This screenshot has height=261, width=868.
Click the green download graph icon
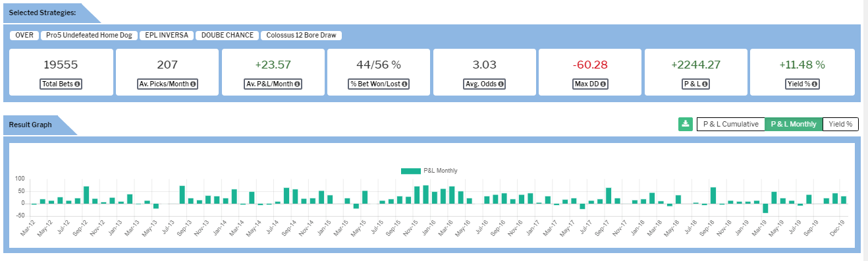685,124
